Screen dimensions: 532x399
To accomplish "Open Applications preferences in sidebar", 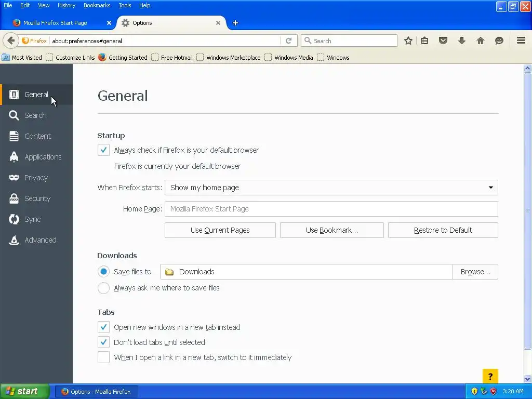I will click(x=36, y=157).
